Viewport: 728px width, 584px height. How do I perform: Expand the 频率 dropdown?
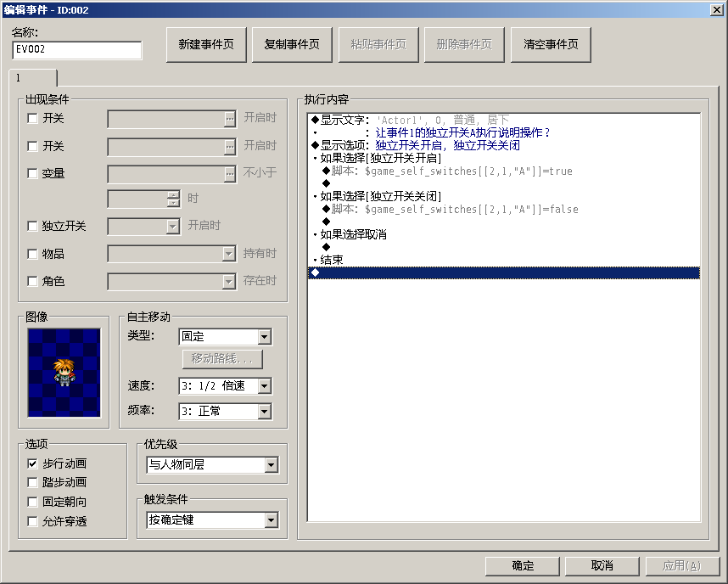coord(225,411)
